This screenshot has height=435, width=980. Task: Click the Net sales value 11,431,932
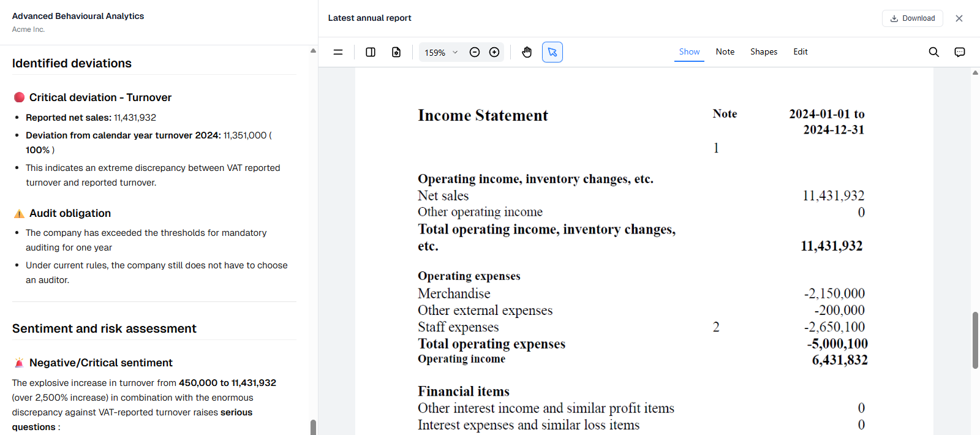pyautogui.click(x=833, y=195)
